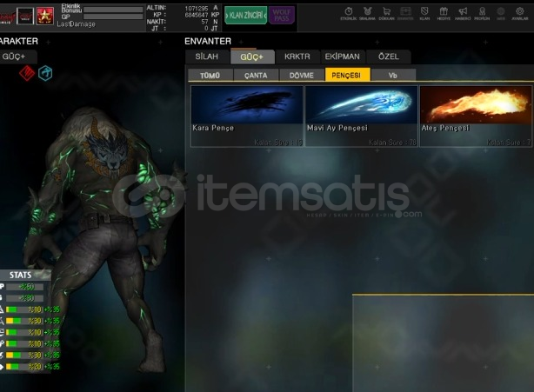Open the Dükkan shopping cart icon

[386, 14]
